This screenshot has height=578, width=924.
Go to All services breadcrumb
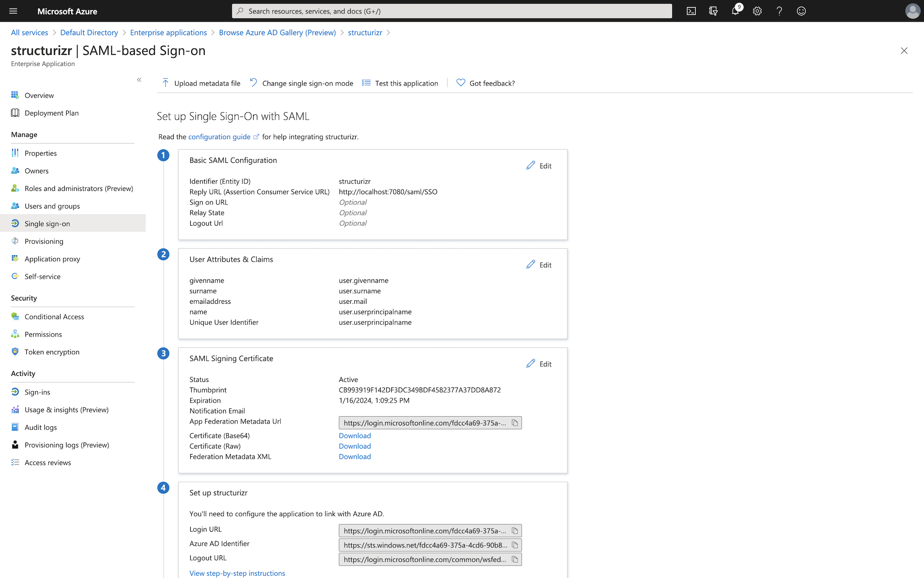30,32
